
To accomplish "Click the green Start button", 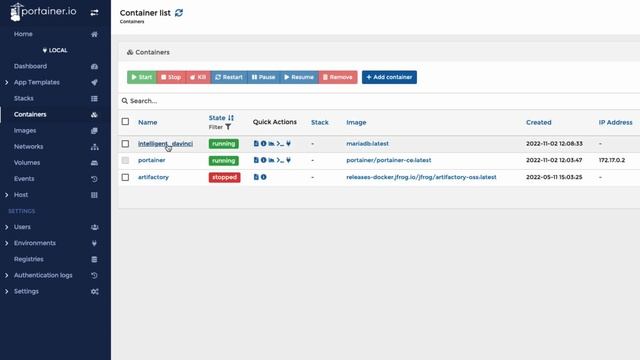I will [x=142, y=77].
